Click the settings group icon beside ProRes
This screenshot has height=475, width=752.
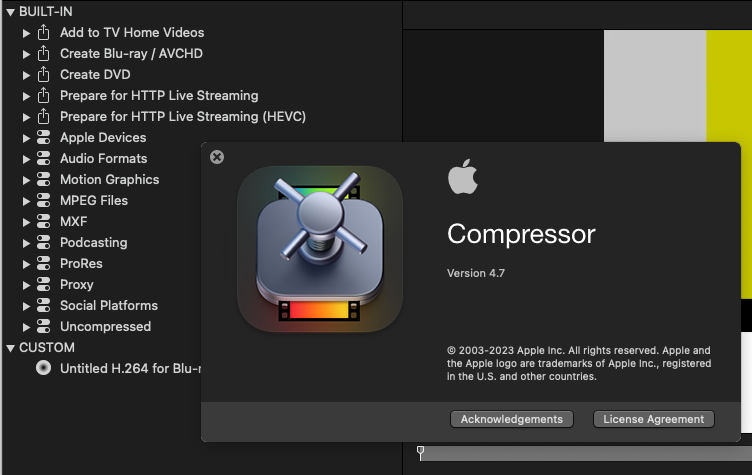(x=43, y=263)
